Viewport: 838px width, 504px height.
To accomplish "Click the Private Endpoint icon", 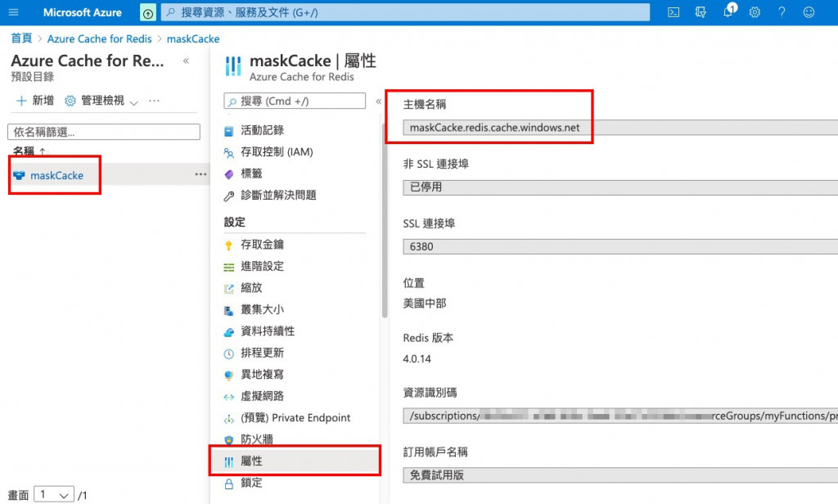I will tap(229, 418).
